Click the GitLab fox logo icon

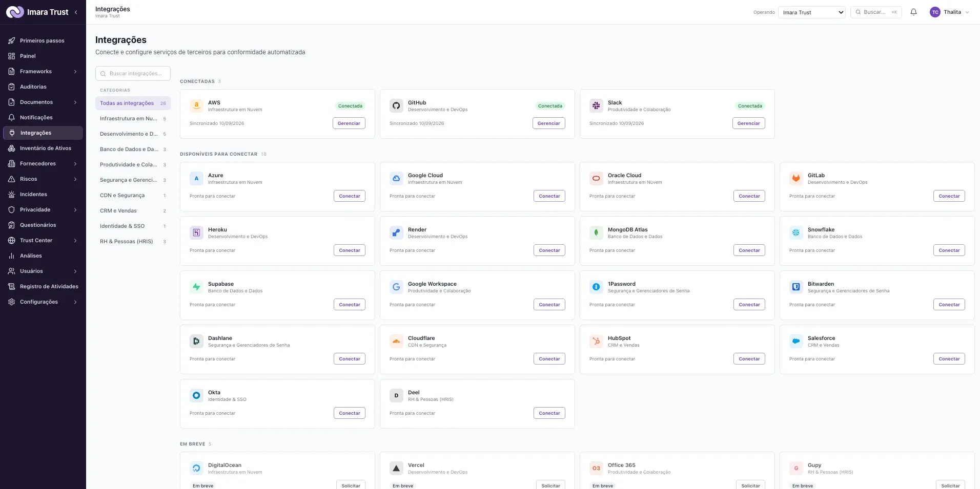coord(796,179)
